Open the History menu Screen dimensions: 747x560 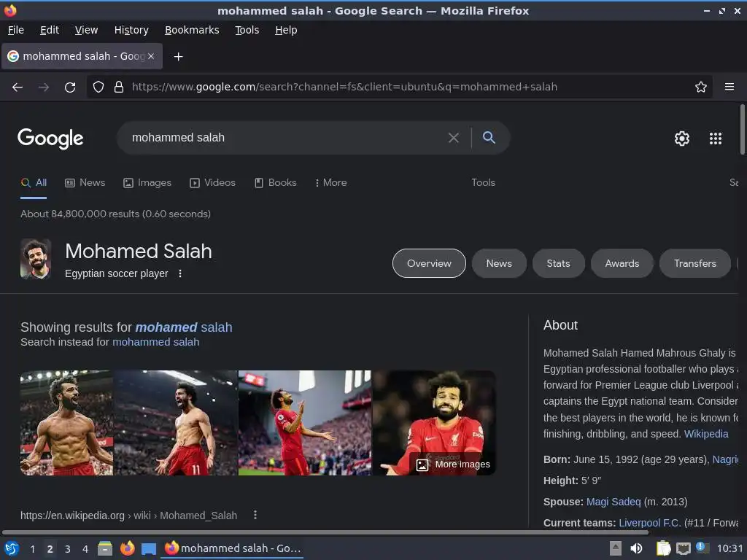[131, 30]
